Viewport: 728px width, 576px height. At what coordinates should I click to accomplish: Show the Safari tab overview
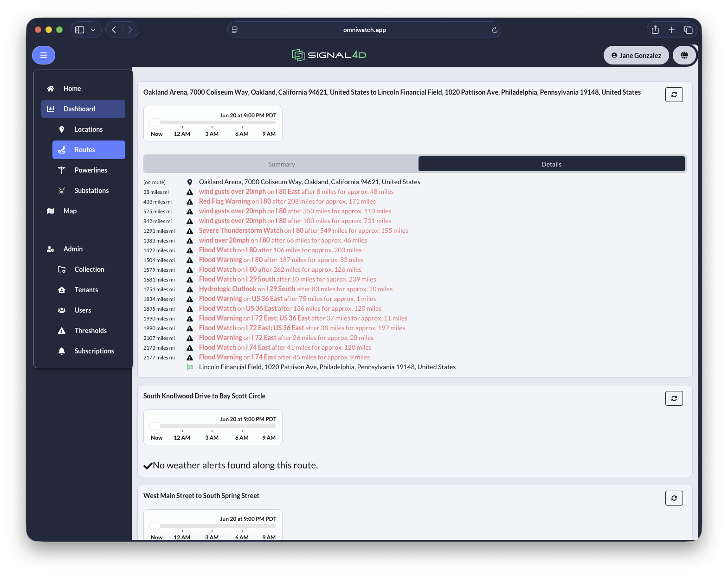tap(688, 30)
